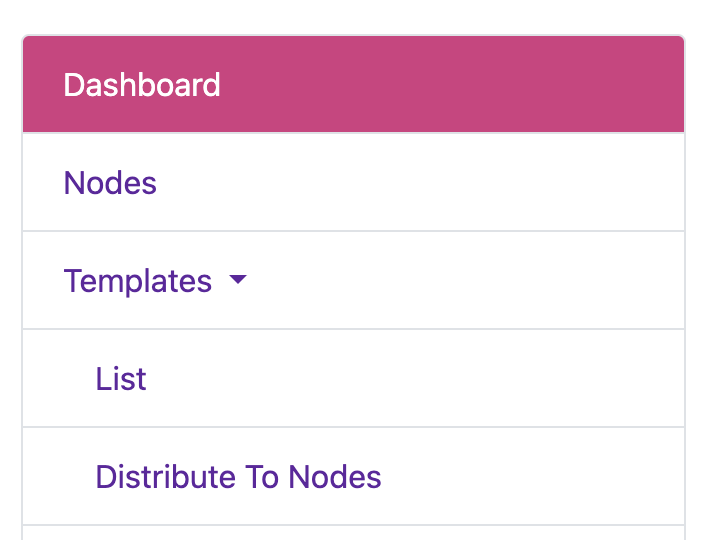Navigate to Dashboard in the sidebar
This screenshot has width=706, height=540.
142,85
